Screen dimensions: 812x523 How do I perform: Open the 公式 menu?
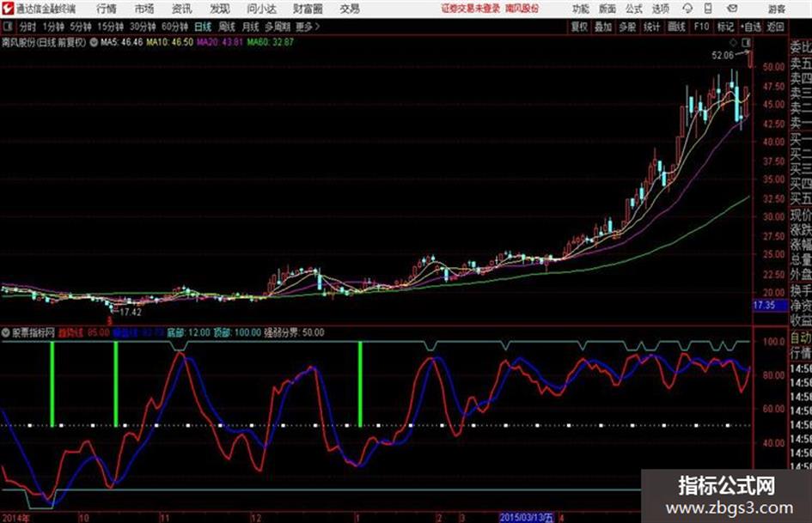[x=634, y=9]
